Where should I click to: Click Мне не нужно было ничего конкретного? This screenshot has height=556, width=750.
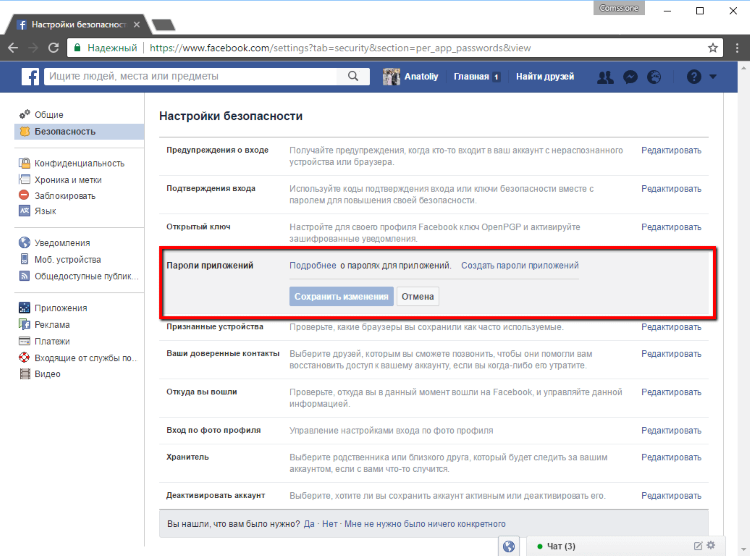click(425, 524)
